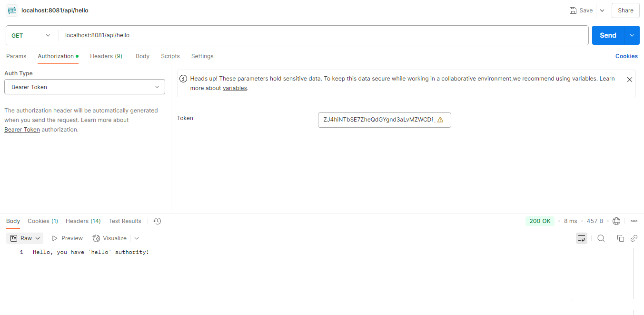Open the response history clock icon
The image size is (644, 315).
pyautogui.click(x=158, y=221)
